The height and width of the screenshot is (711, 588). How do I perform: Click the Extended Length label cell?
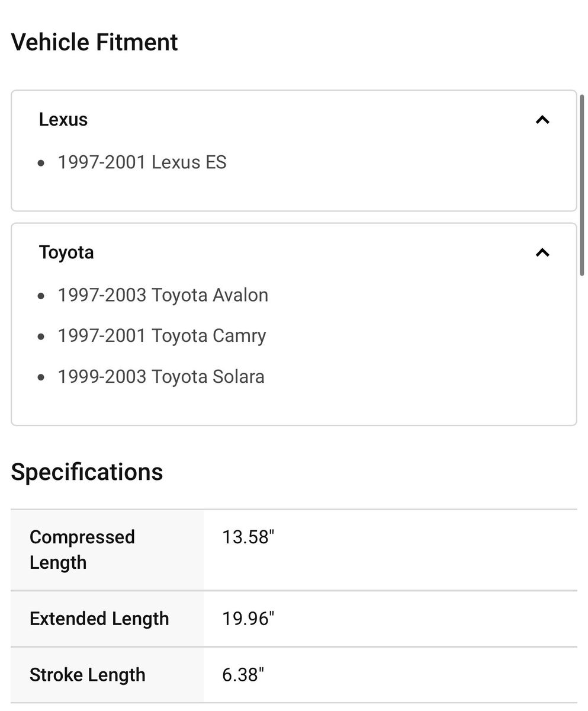click(107, 619)
